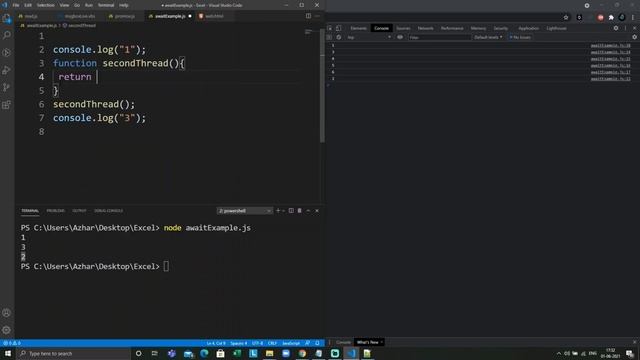Toggle the live expression eye icon
The image size is (640, 360).
click(x=400, y=37)
